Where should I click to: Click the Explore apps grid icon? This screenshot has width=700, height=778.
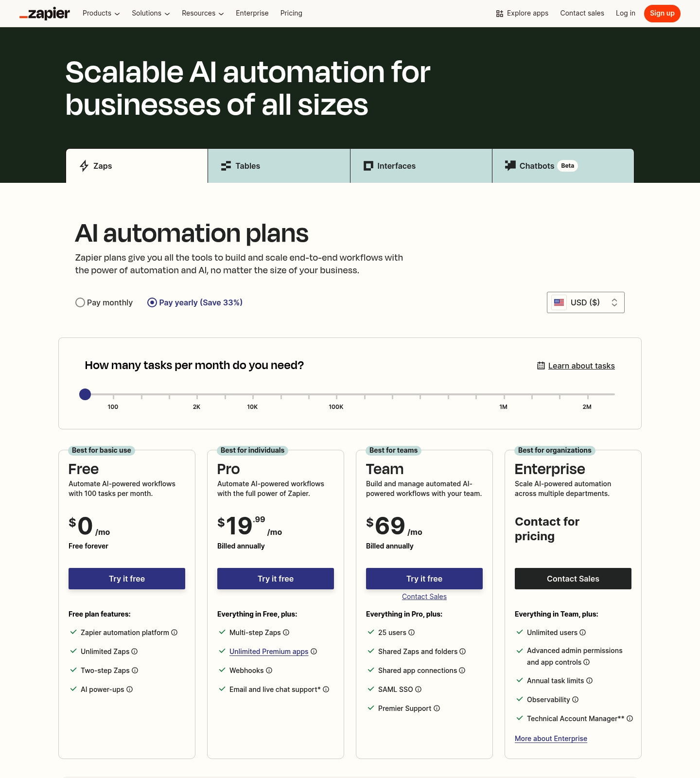tap(500, 14)
